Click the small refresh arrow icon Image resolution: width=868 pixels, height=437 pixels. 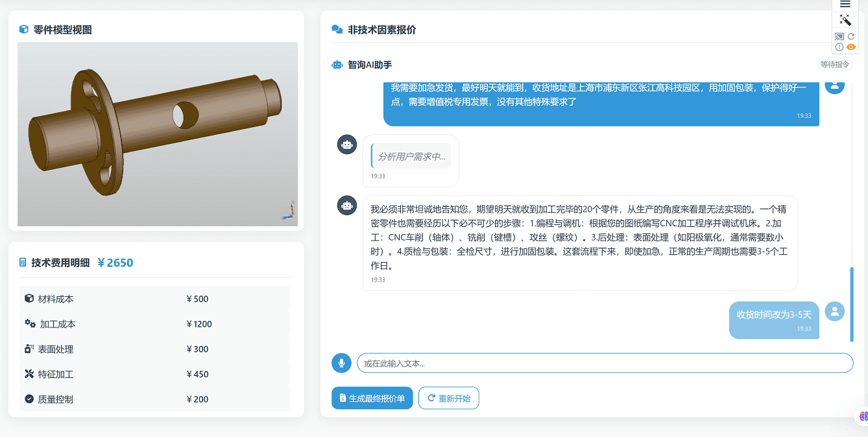pos(851,37)
